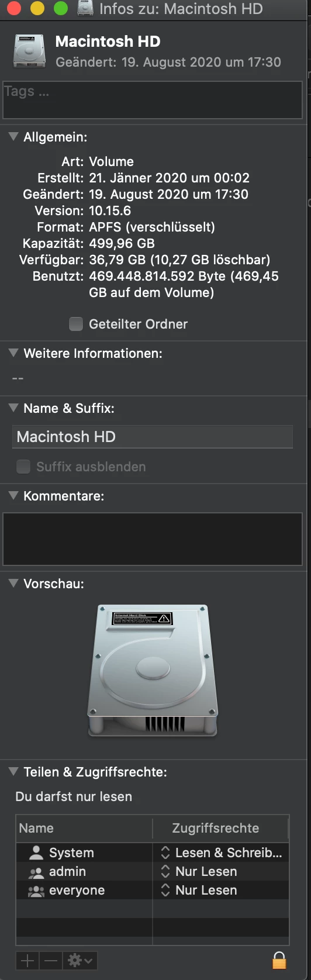
Task: Click the Macintosh HD drive icon in header
Action: (29, 51)
